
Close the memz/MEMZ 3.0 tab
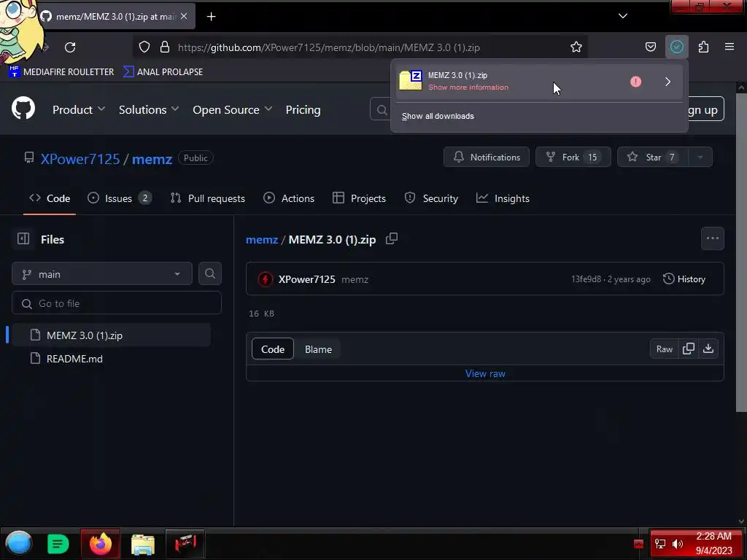coord(184,17)
